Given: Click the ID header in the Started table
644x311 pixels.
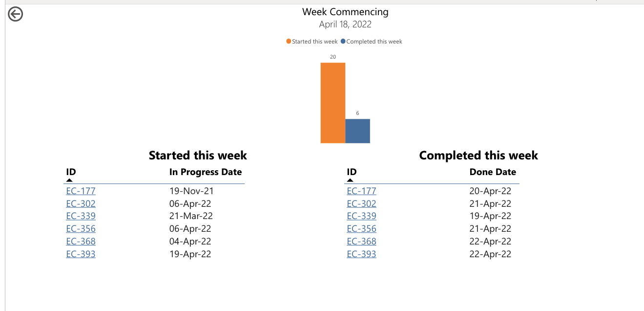Looking at the screenshot, I should tap(71, 172).
